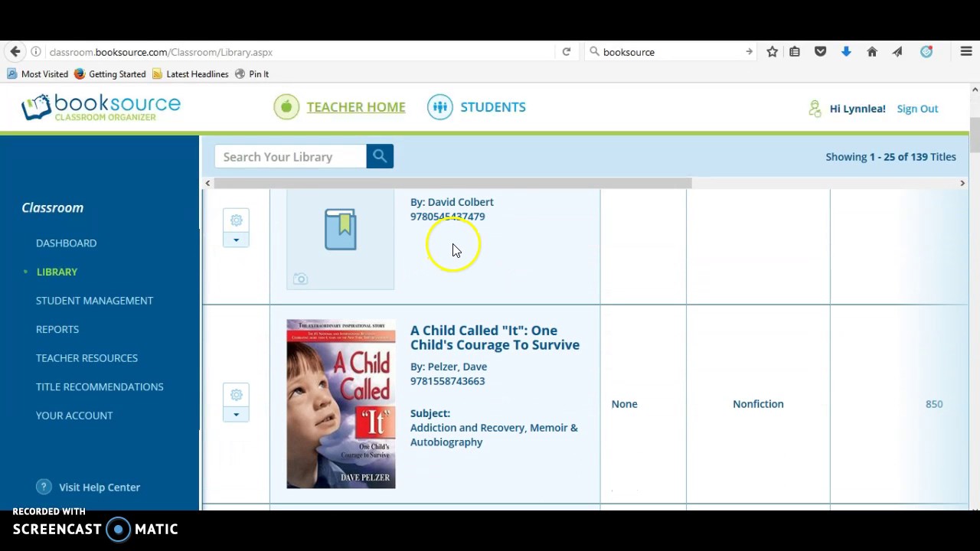
Task: Click the Nonfiction cell
Action: coord(758,404)
